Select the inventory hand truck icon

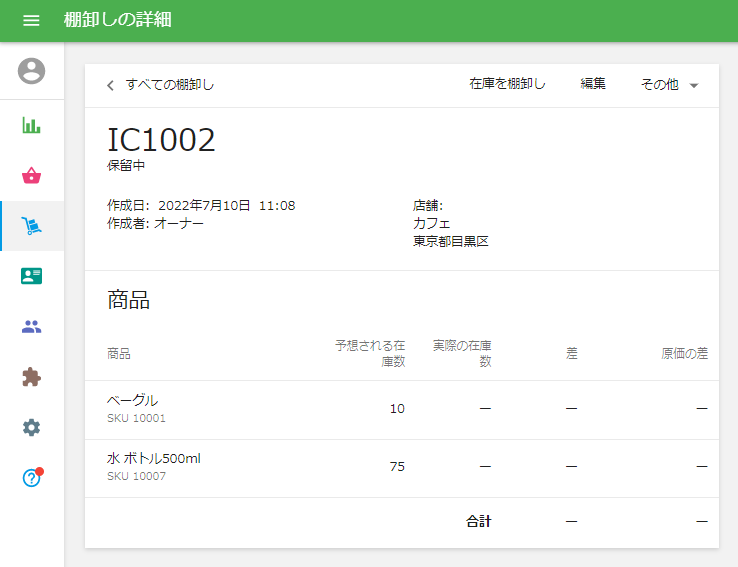(32, 226)
